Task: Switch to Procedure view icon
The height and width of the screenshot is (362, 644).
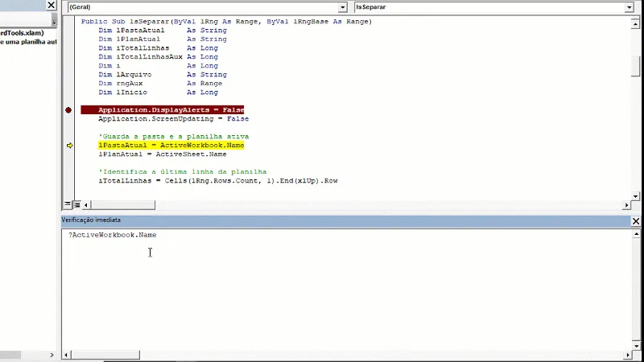Action: click(x=68, y=204)
